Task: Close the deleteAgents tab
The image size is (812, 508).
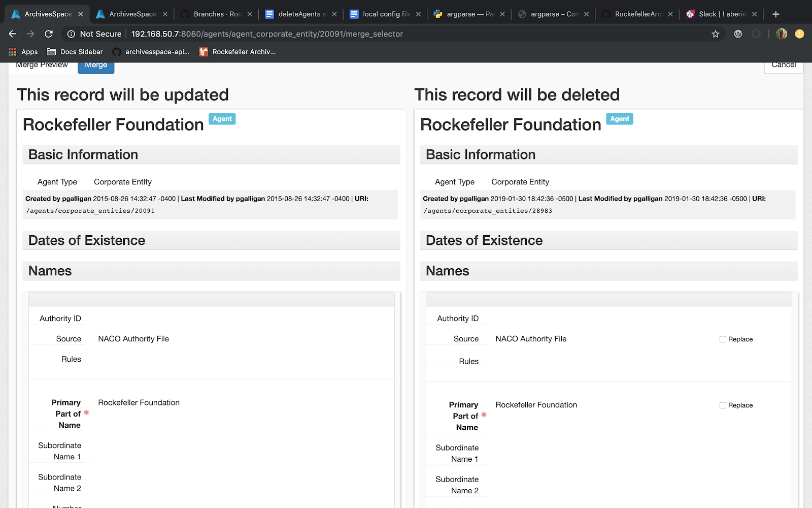Action: tap(334, 14)
